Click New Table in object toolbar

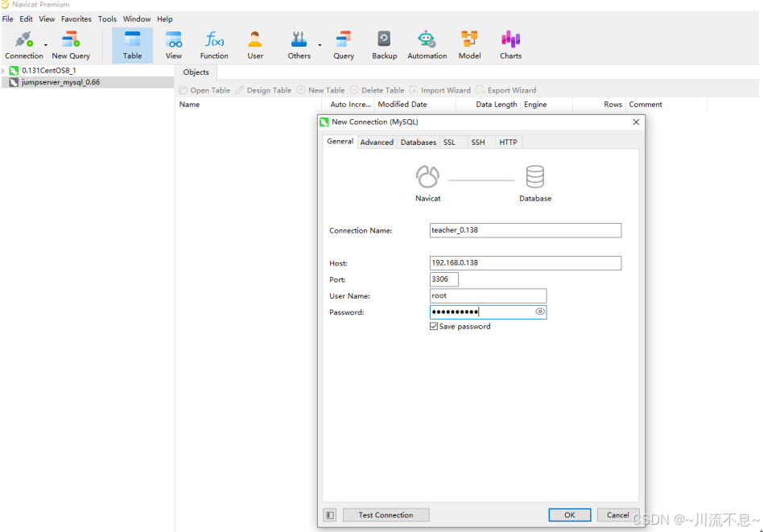(320, 90)
